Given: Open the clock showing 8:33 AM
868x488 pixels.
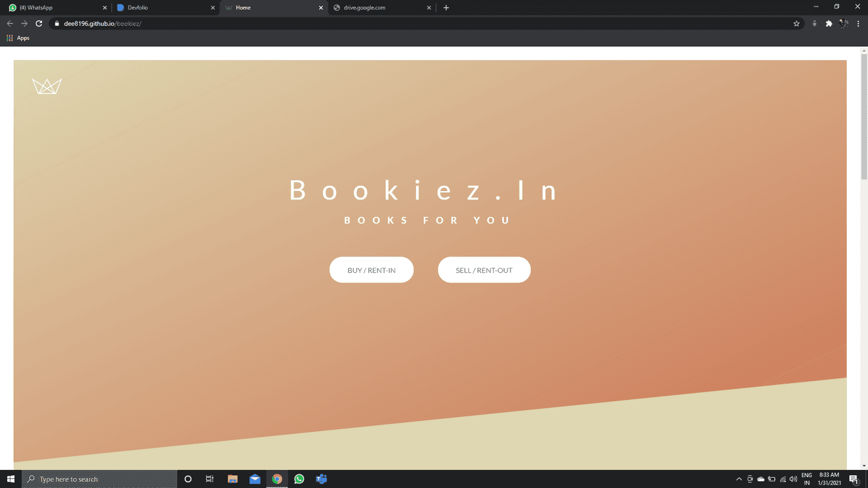Looking at the screenshot, I should coord(829,479).
